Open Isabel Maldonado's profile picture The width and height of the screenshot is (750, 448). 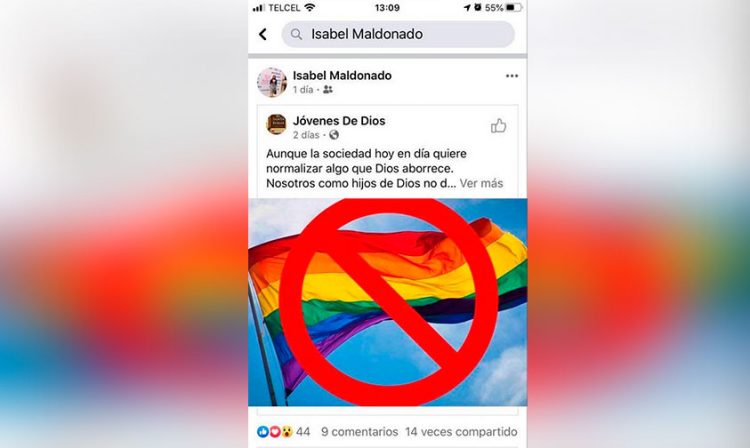point(272,82)
